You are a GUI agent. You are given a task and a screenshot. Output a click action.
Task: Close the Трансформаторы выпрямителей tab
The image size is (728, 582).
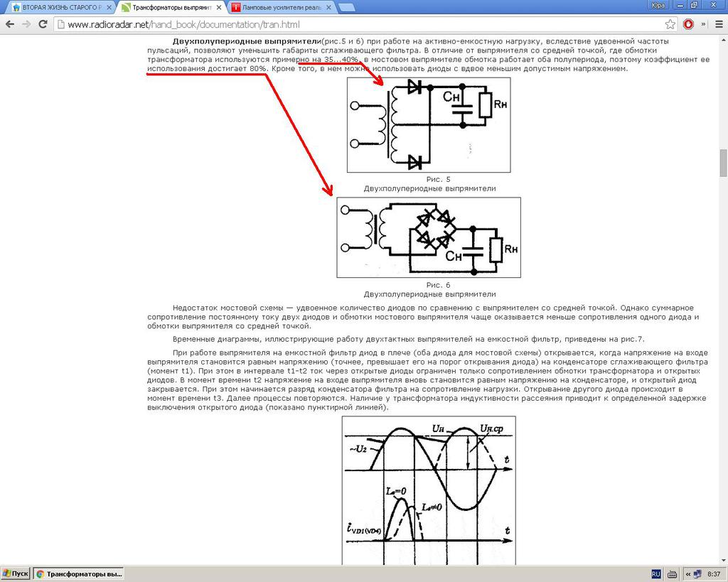(219, 7)
